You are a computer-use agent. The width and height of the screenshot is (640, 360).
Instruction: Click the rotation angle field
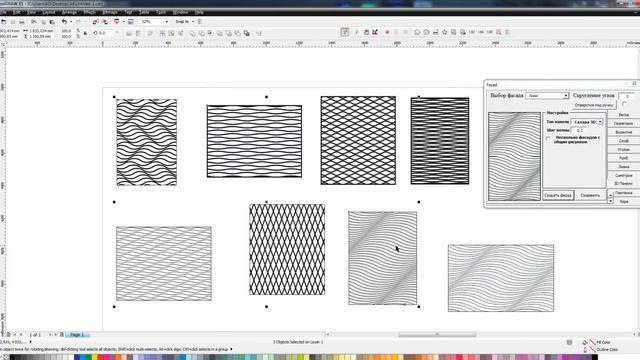click(x=107, y=33)
